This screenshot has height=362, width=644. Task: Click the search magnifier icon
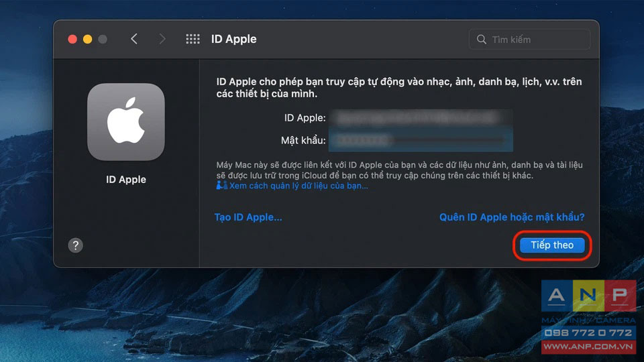tap(482, 40)
